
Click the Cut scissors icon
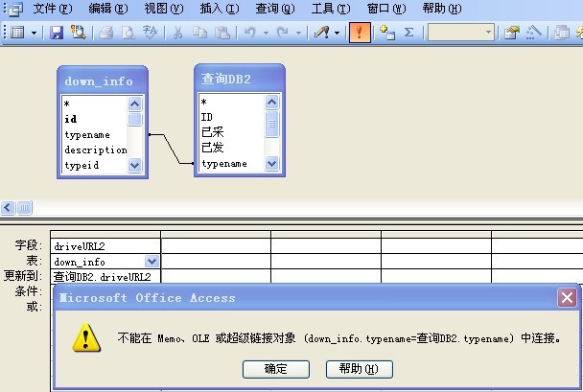coord(177,33)
